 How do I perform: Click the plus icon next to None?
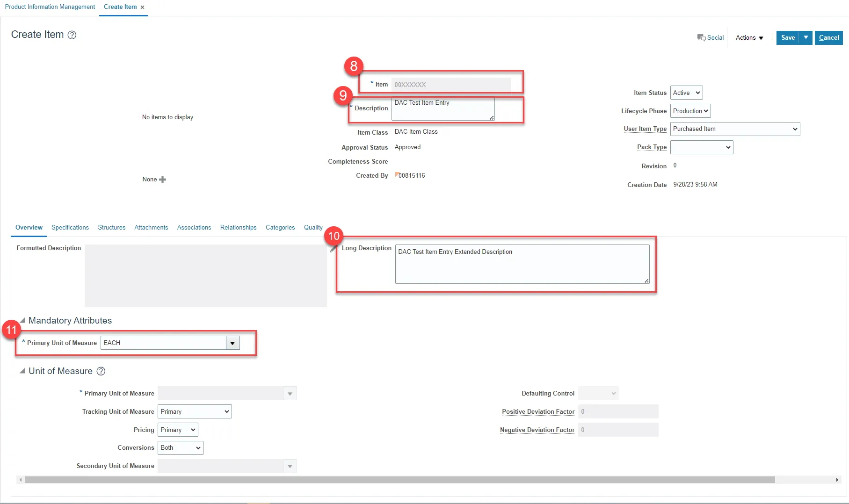[163, 180]
